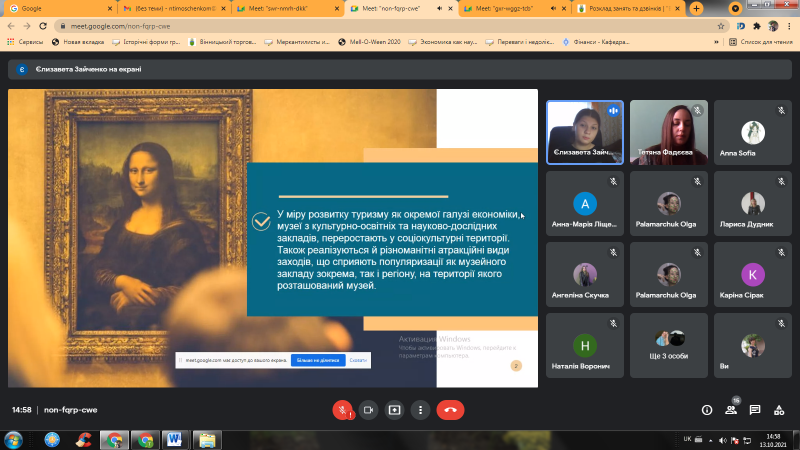Show hidden tray icons arrow

pyautogui.click(x=711, y=440)
